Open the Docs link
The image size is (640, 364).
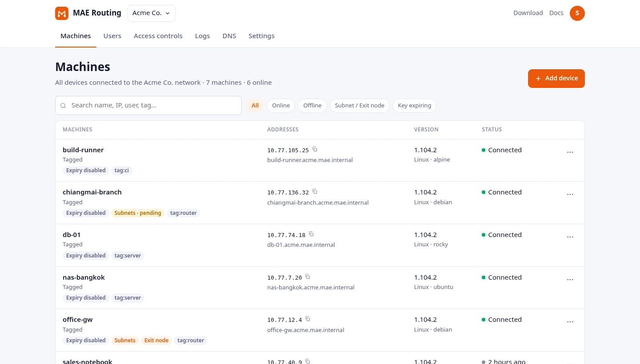[556, 13]
